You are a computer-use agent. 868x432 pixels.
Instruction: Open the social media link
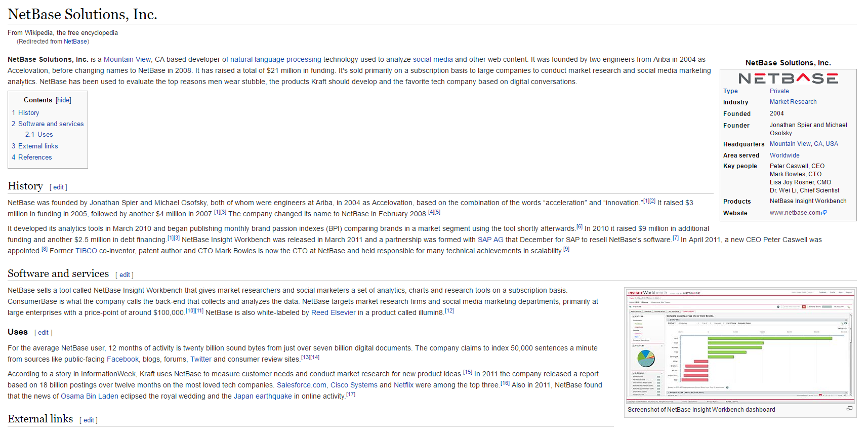point(433,59)
